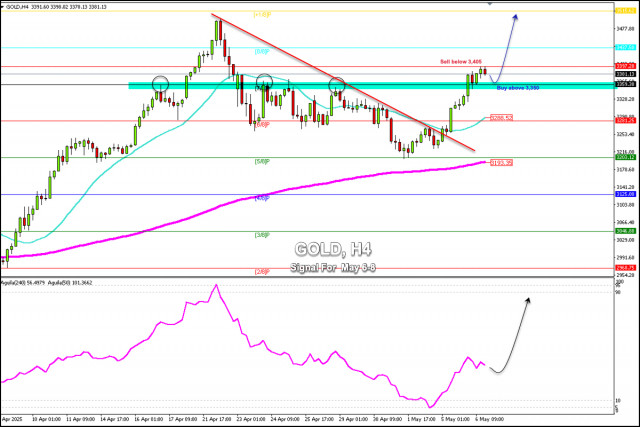
Task: Click the chart shift triangle marker at top
Action: (x=490, y=3)
